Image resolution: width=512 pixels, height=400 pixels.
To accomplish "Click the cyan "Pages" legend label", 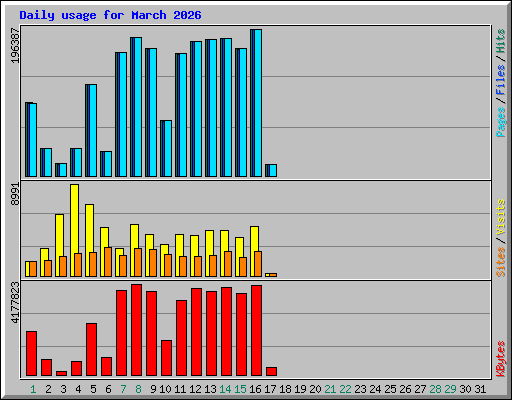I will [500, 122].
